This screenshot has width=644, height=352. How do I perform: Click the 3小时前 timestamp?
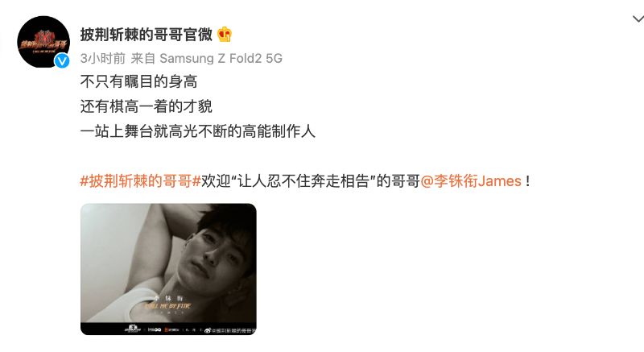(103, 58)
